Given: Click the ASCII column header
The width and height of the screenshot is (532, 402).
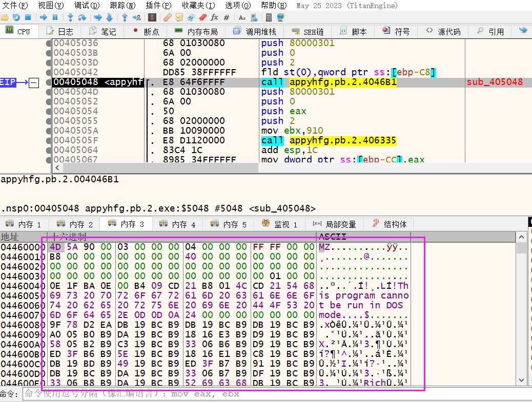Looking at the screenshot, I should point(363,237).
